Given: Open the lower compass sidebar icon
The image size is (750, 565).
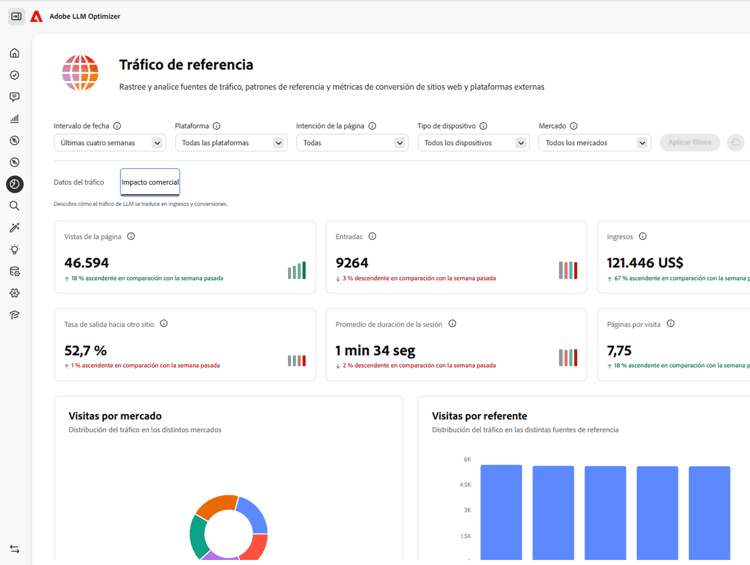Looking at the screenshot, I should (15, 162).
